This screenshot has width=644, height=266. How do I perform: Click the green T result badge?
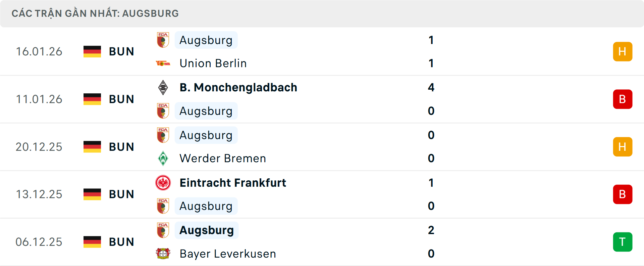pyautogui.click(x=623, y=242)
